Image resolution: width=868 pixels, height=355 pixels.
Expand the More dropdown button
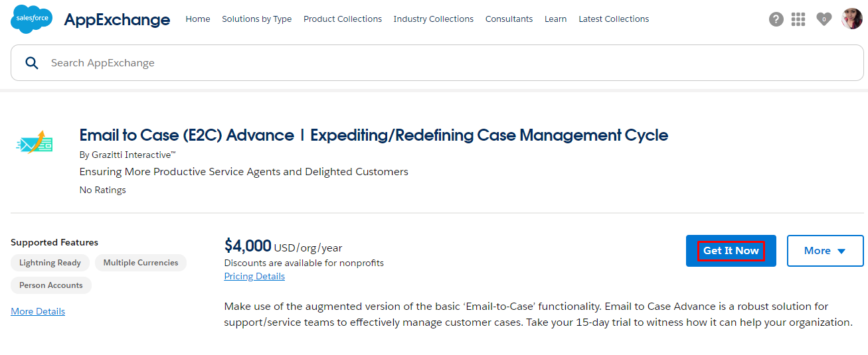pyautogui.click(x=825, y=251)
